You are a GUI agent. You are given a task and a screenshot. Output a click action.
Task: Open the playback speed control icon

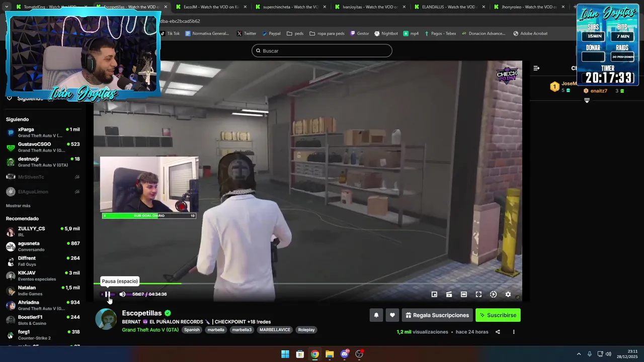tap(493, 295)
